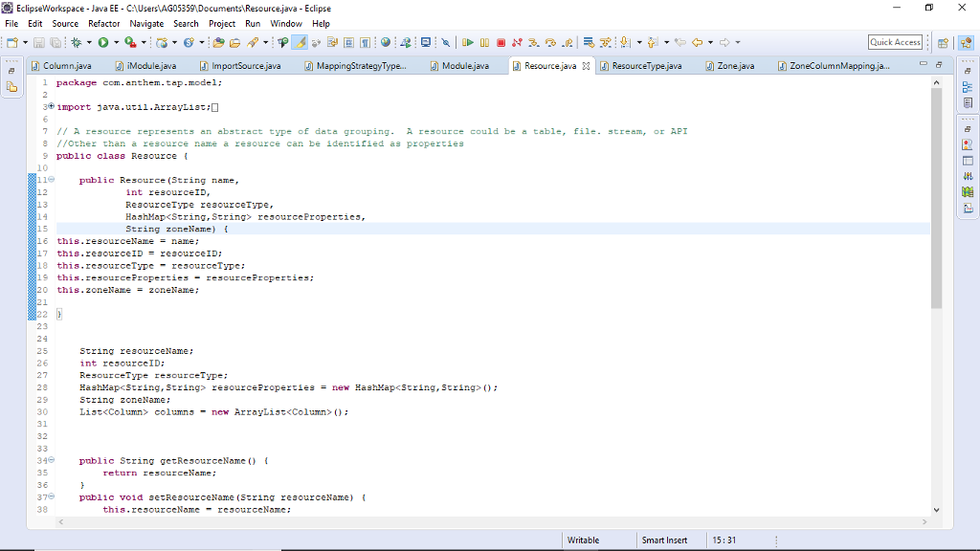Click the green Run button icon
The image size is (980, 551).
pos(103,42)
